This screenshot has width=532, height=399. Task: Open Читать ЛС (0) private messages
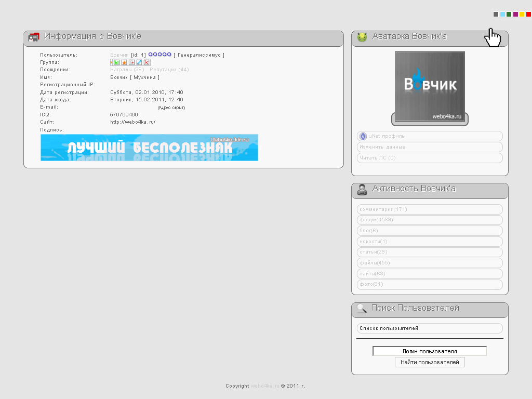(x=430, y=158)
